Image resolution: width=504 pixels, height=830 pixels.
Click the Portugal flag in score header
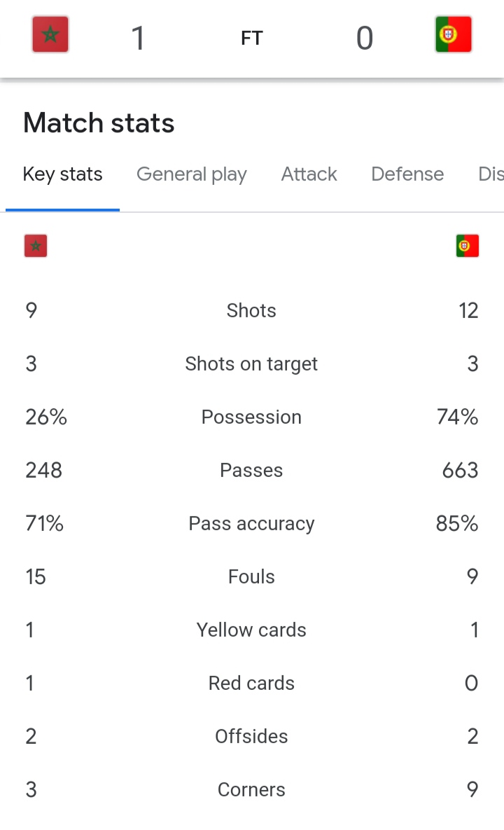point(453,34)
